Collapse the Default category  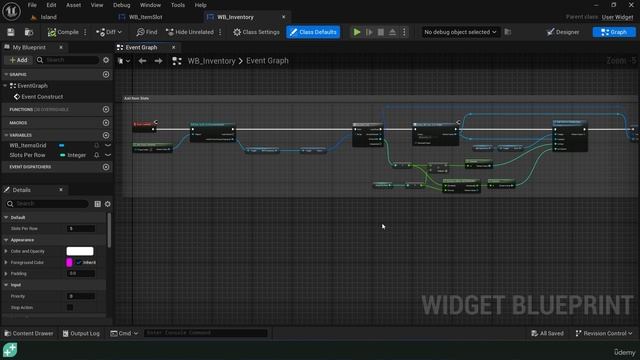(6, 218)
